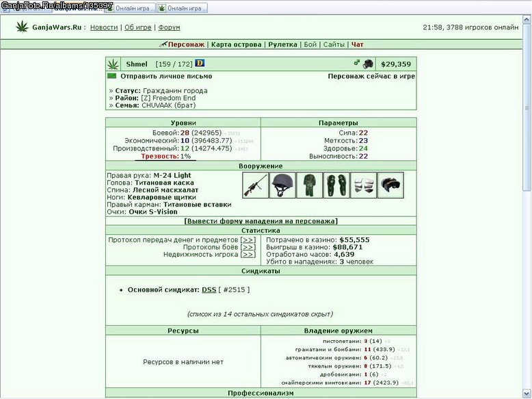Screen dimensions: 532x399
Task: Click Вывести форму нападения на персонажа link
Action: (x=261, y=221)
